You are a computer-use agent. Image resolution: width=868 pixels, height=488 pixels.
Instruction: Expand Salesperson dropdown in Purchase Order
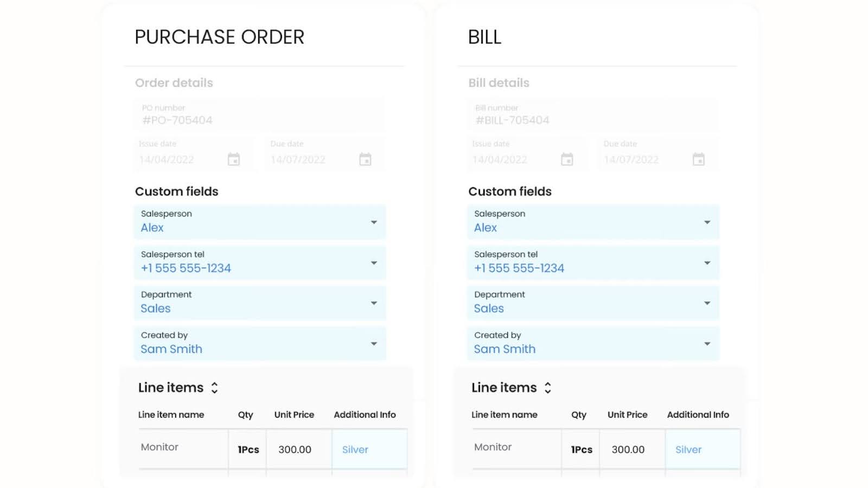pos(374,222)
